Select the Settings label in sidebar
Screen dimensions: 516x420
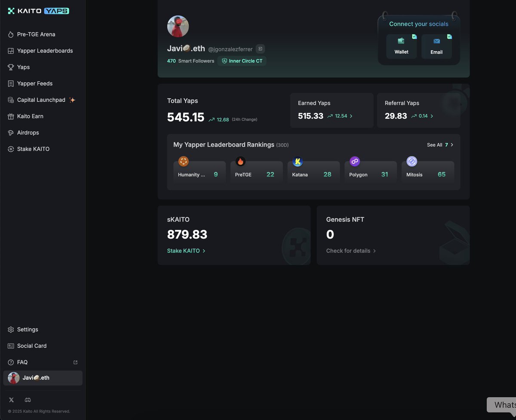point(28,329)
